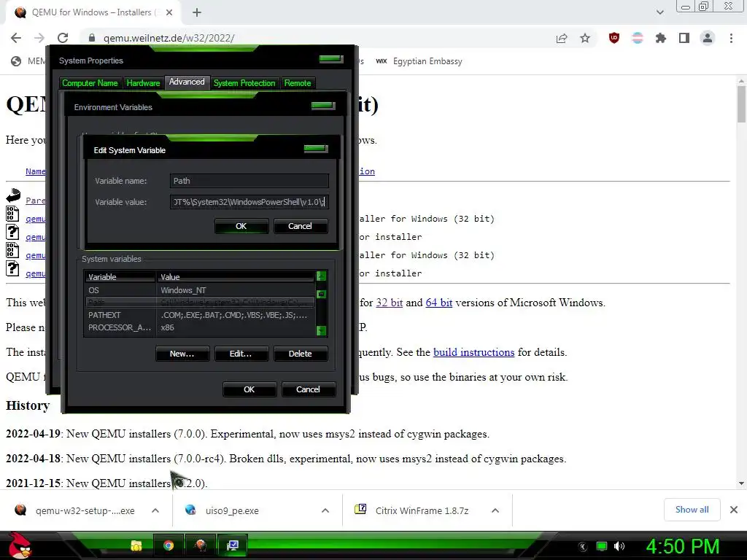The image size is (747, 560).
Task: Go back in Chrome browser history
Action: tap(16, 38)
